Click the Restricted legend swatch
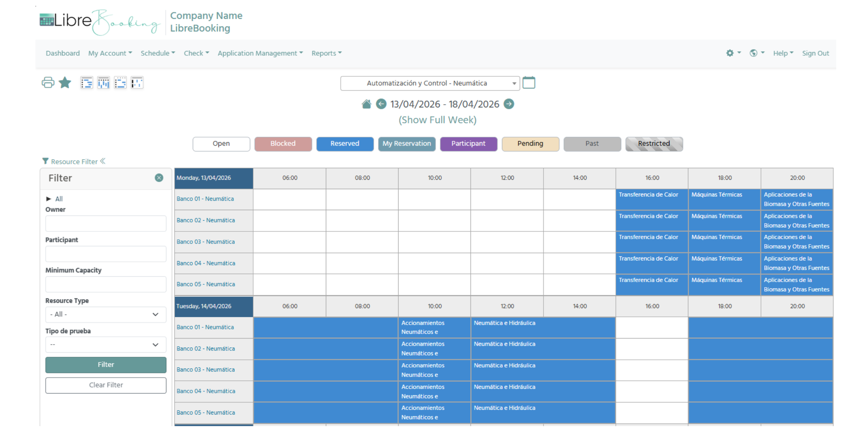This screenshot has width=868, height=434. coord(654,144)
